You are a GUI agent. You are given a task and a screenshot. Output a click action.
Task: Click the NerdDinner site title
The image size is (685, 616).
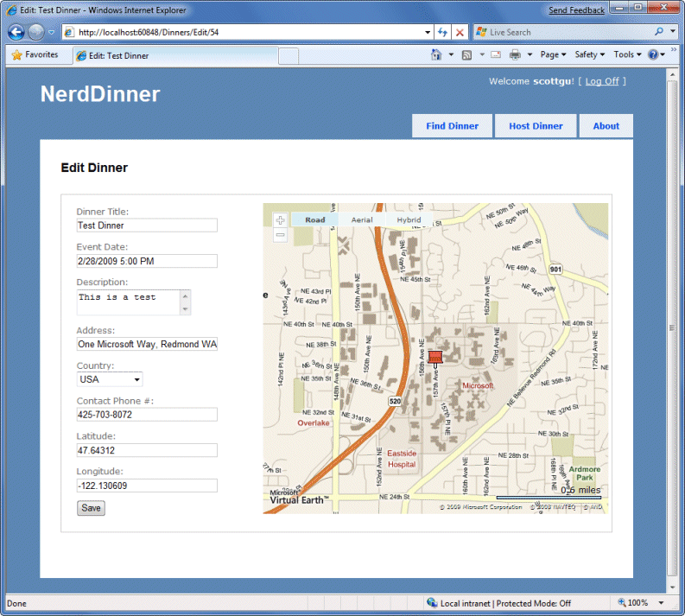[100, 94]
